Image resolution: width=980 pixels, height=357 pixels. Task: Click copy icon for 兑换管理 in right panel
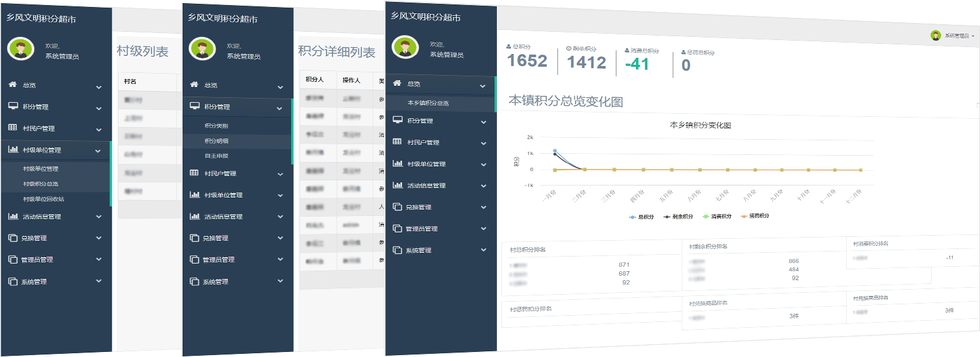pyautogui.click(x=397, y=206)
